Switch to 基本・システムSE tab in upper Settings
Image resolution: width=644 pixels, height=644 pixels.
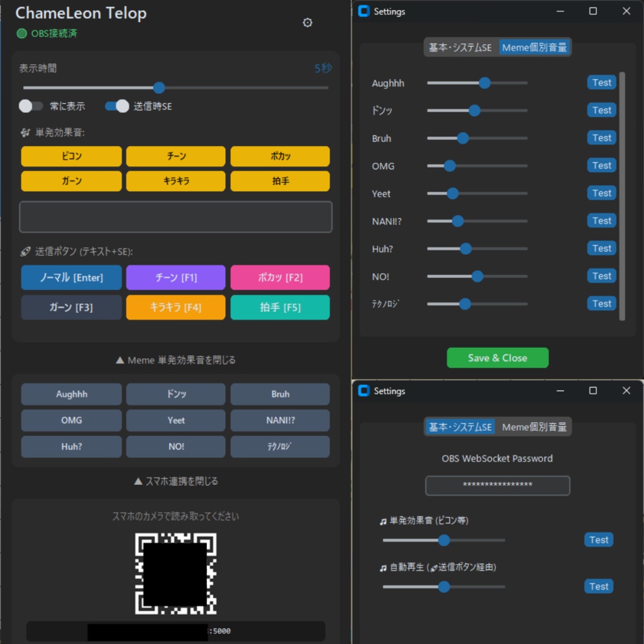click(460, 48)
